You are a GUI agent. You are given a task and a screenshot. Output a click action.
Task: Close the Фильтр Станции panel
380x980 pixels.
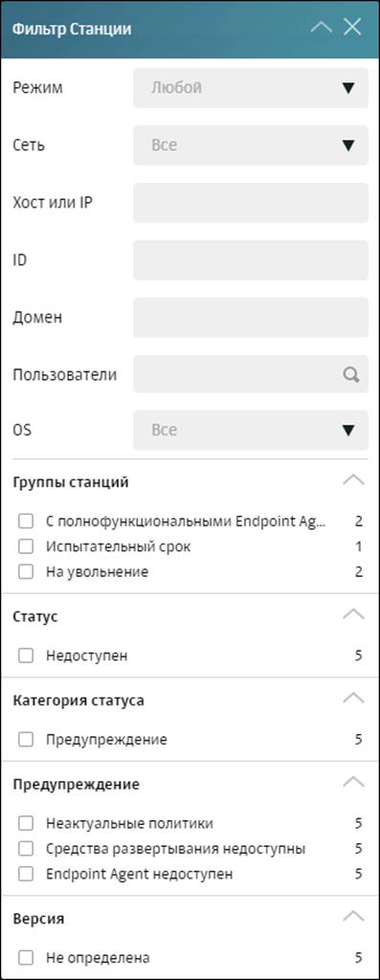[x=353, y=28]
